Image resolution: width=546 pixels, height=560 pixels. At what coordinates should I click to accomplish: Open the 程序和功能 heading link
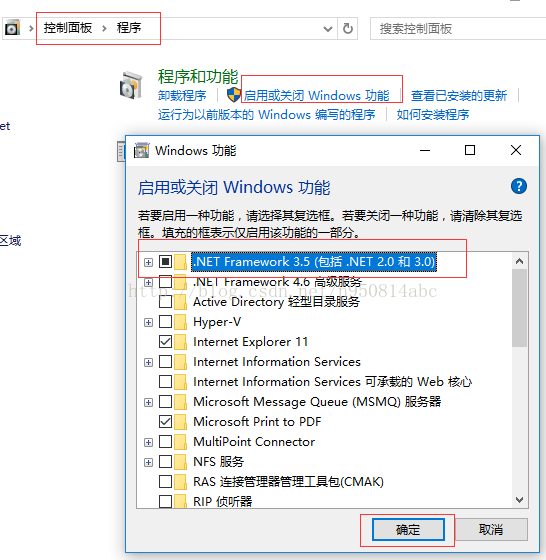pos(198,77)
